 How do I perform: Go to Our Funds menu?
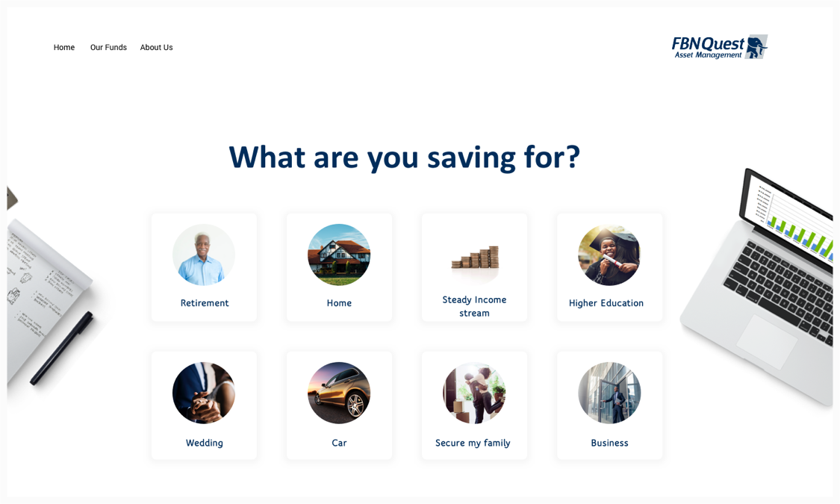108,47
